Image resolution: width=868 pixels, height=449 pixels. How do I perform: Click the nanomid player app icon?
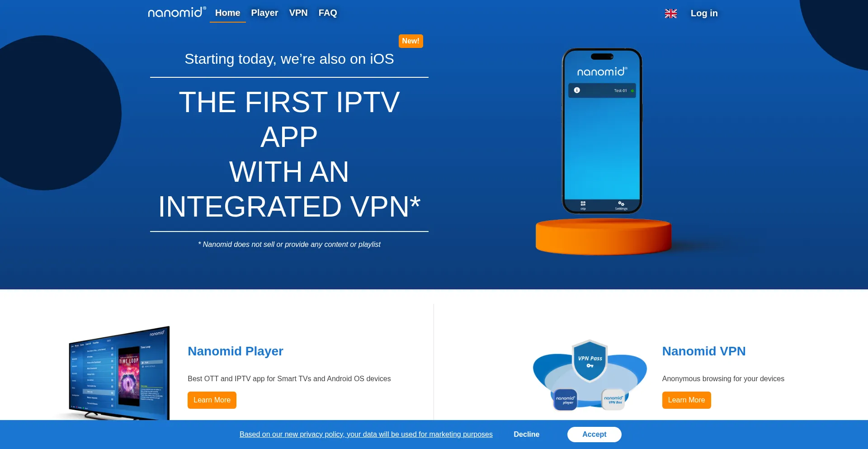click(x=566, y=400)
